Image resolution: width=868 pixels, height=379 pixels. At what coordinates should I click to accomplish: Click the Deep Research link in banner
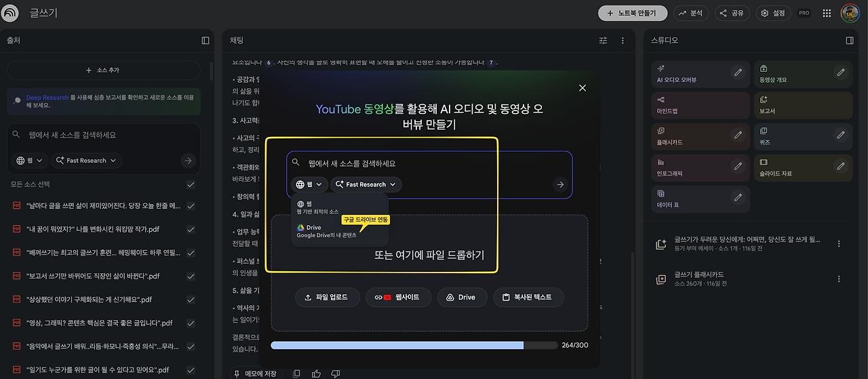click(47, 98)
